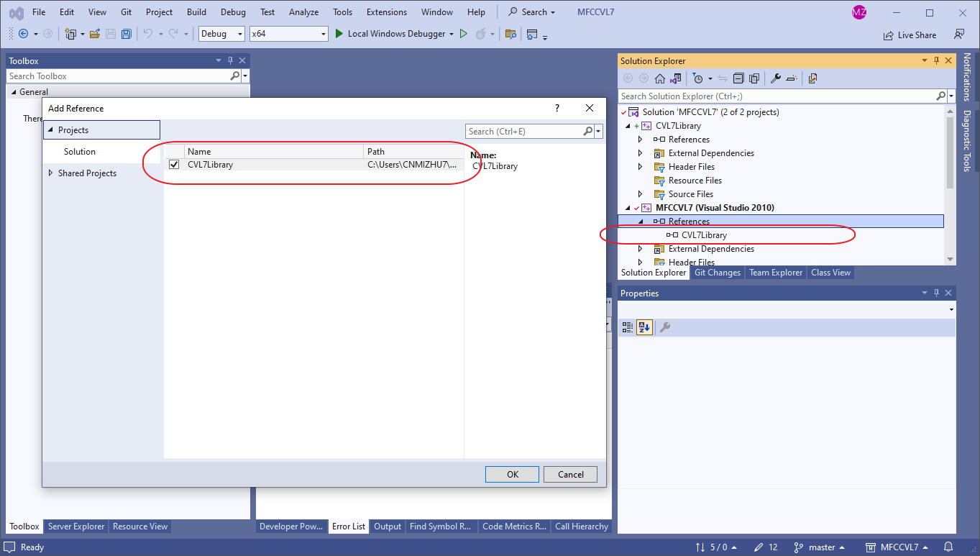
Task: Click the Open File folder icon
Action: point(94,34)
